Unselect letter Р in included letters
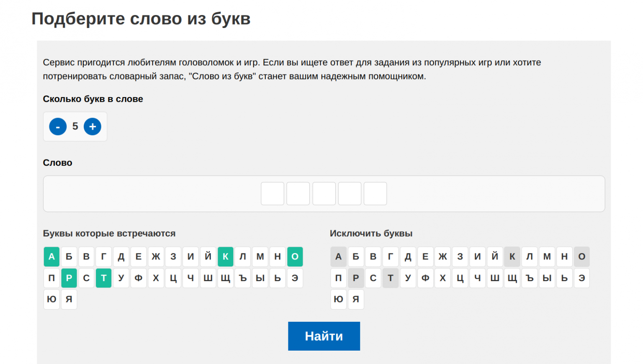Screen dimensions: 643x364 coord(69,278)
